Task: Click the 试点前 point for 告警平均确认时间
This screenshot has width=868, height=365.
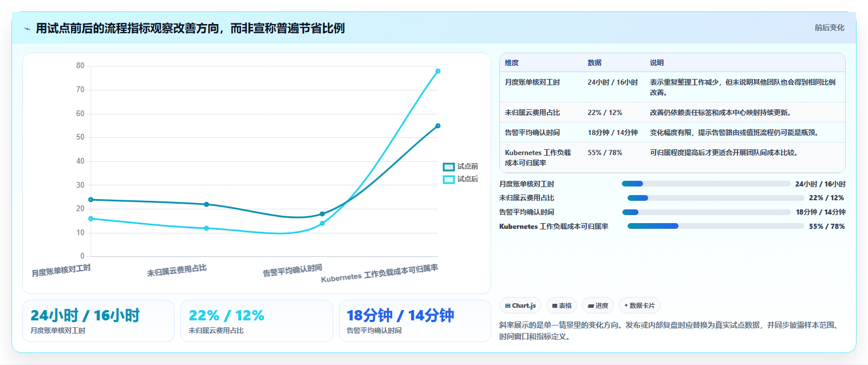Action: point(322,214)
